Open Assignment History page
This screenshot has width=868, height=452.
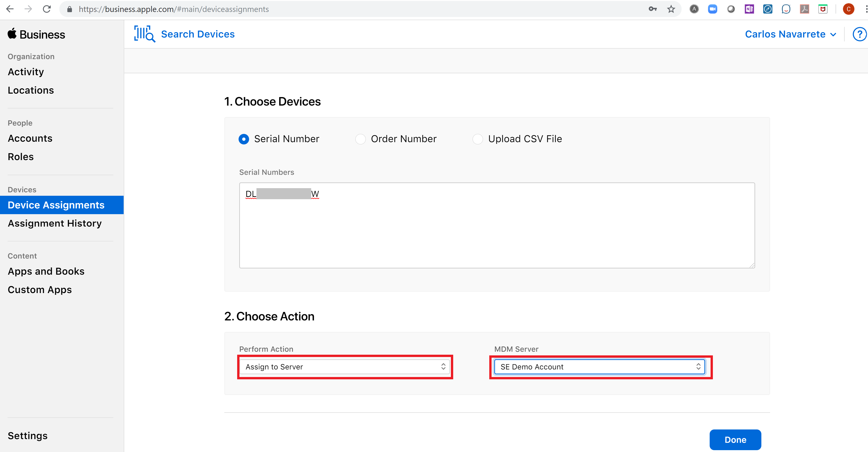pos(55,223)
